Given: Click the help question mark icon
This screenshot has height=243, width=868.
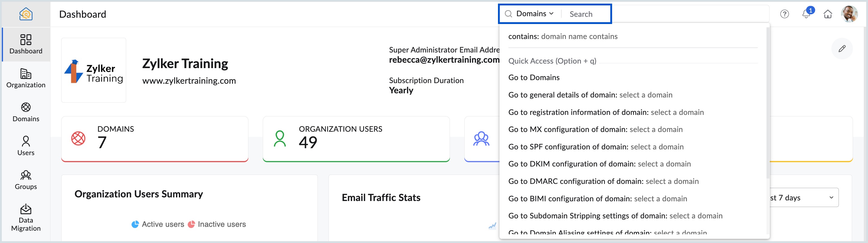Looking at the screenshot, I should [784, 14].
